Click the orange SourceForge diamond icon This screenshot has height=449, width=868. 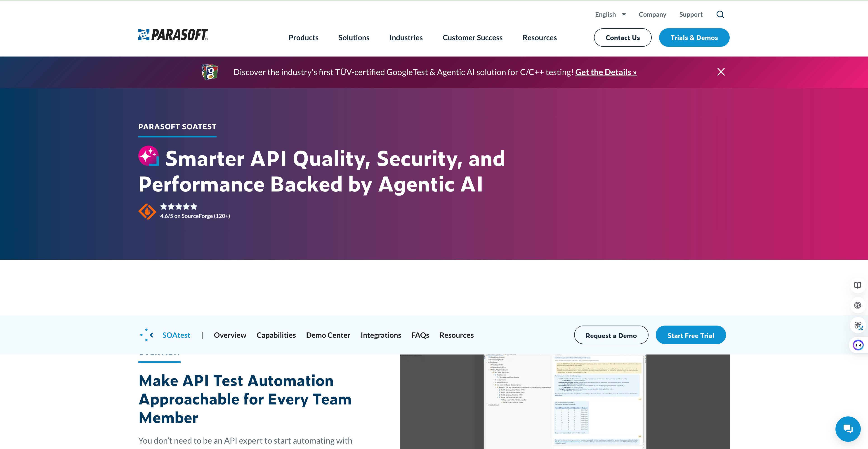click(147, 212)
